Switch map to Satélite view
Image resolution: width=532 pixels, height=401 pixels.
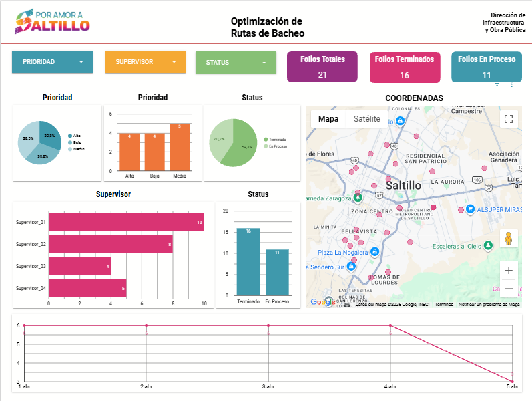(366, 118)
